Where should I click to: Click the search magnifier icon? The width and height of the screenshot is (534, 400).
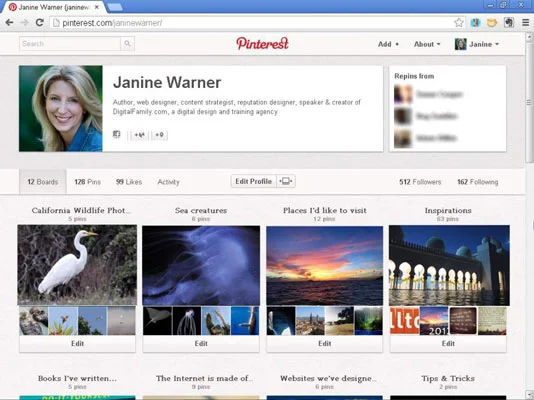coord(127,44)
